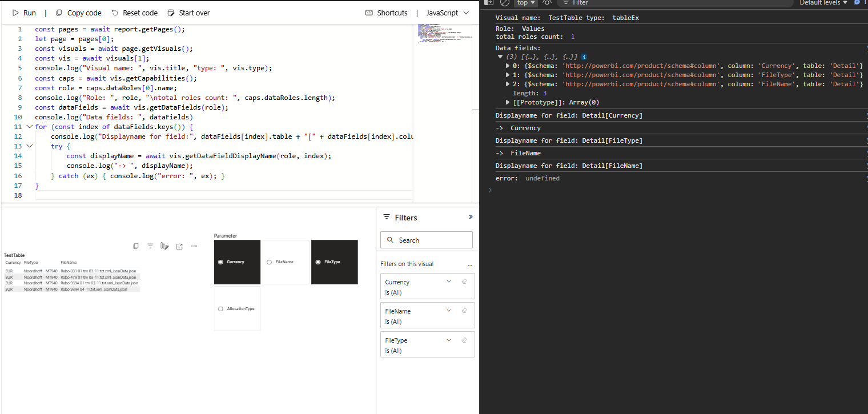868x414 pixels.
Task: Click the Search box in the Filters pane
Action: [x=427, y=240]
